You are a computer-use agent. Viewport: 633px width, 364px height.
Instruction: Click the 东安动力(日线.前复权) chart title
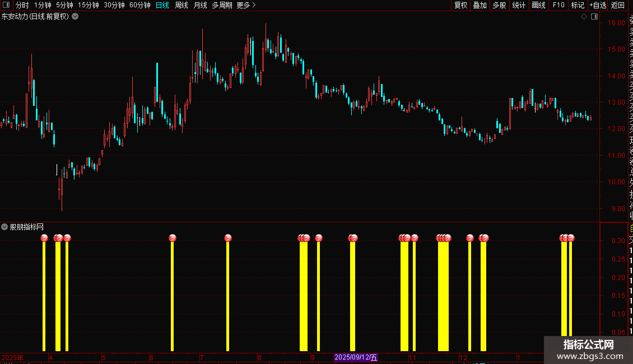pos(35,17)
